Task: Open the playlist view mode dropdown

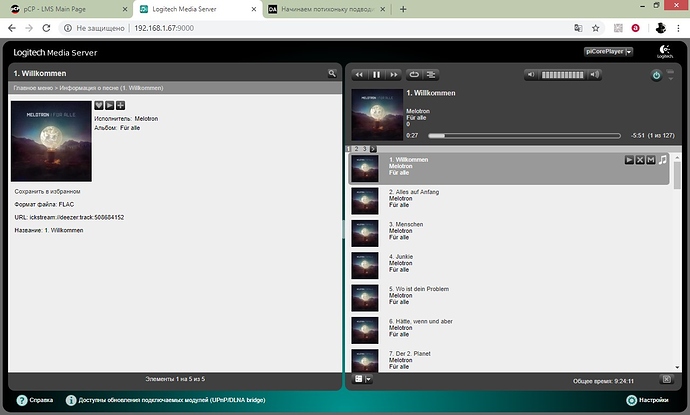Action: pyautogui.click(x=363, y=379)
